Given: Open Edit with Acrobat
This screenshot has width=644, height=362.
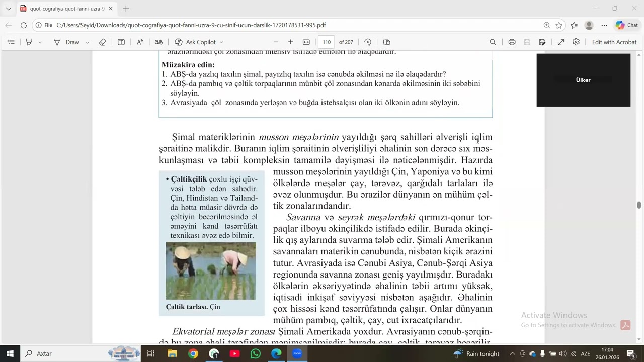Looking at the screenshot, I should [614, 42].
